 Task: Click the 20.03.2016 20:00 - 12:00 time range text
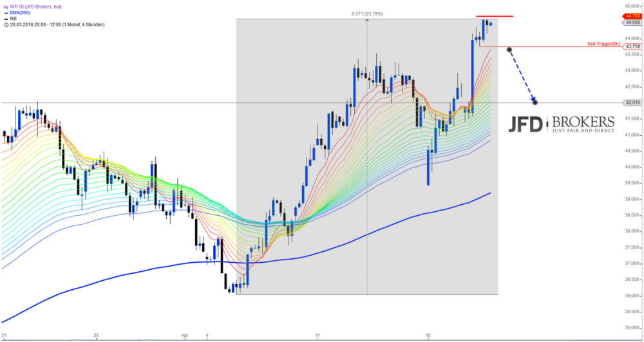[57, 24]
